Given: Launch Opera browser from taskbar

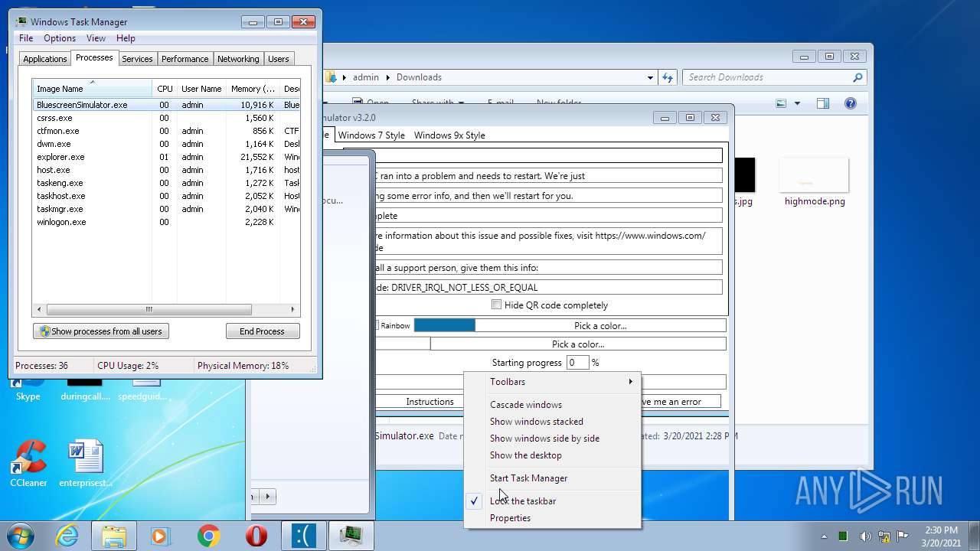Looking at the screenshot, I should pos(256,536).
